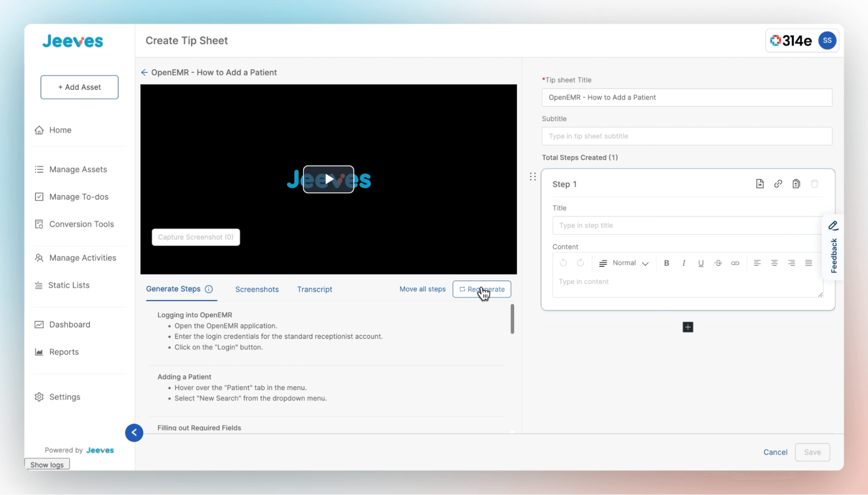Undo in the content editor
The width and height of the screenshot is (868, 495).
(563, 263)
